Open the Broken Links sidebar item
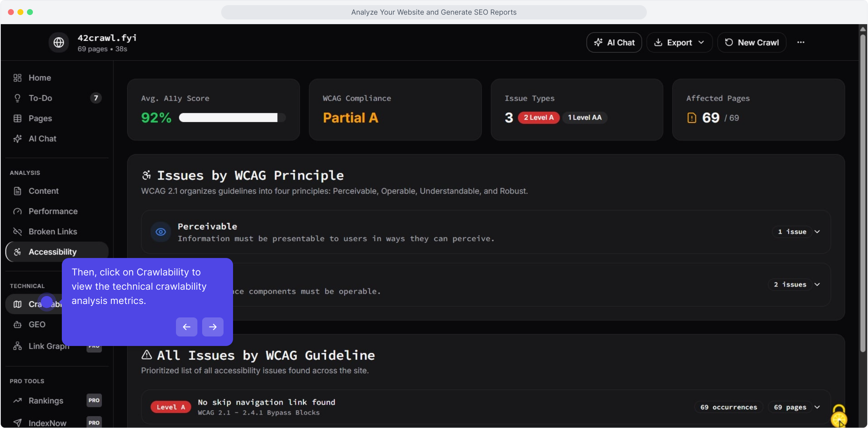The width and height of the screenshot is (868, 428). click(53, 231)
